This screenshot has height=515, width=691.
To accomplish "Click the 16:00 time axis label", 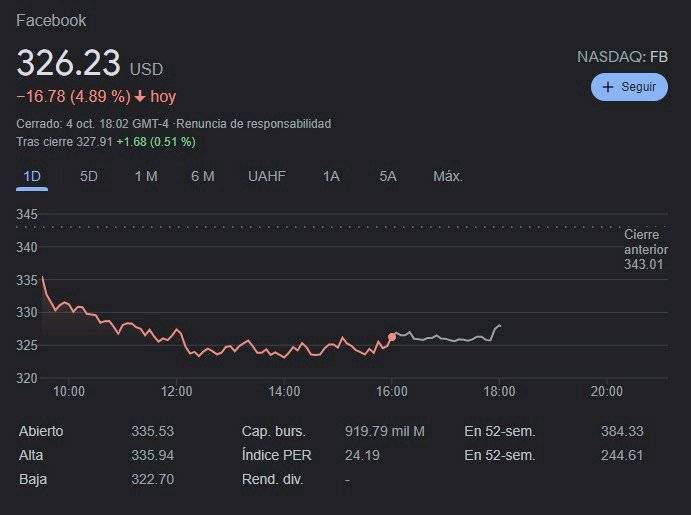I will 392,391.
